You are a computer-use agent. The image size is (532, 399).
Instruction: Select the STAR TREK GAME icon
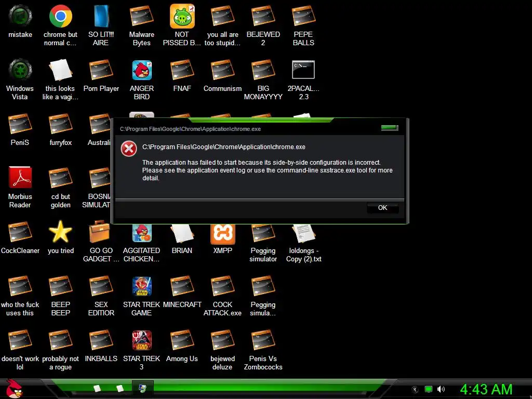[141, 295]
